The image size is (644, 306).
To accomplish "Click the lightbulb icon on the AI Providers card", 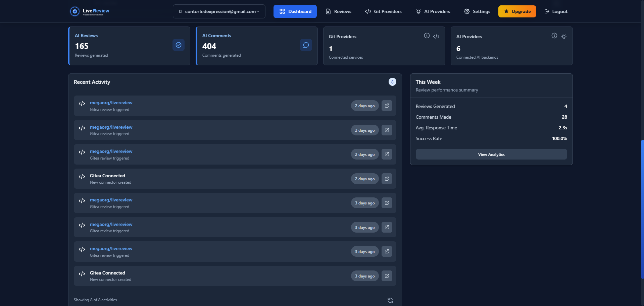I will pos(564,36).
